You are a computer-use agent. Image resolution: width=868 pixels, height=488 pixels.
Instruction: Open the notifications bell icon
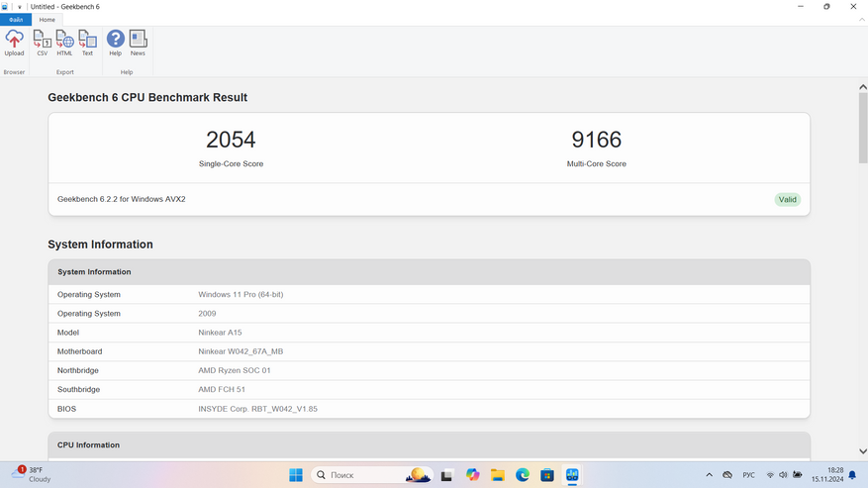coord(852,475)
